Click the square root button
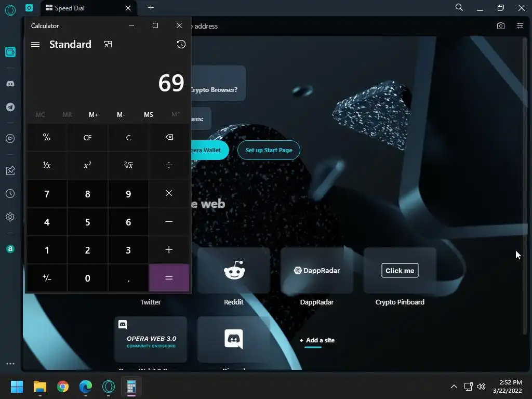Screen dimensions: 532x399 point(128,165)
